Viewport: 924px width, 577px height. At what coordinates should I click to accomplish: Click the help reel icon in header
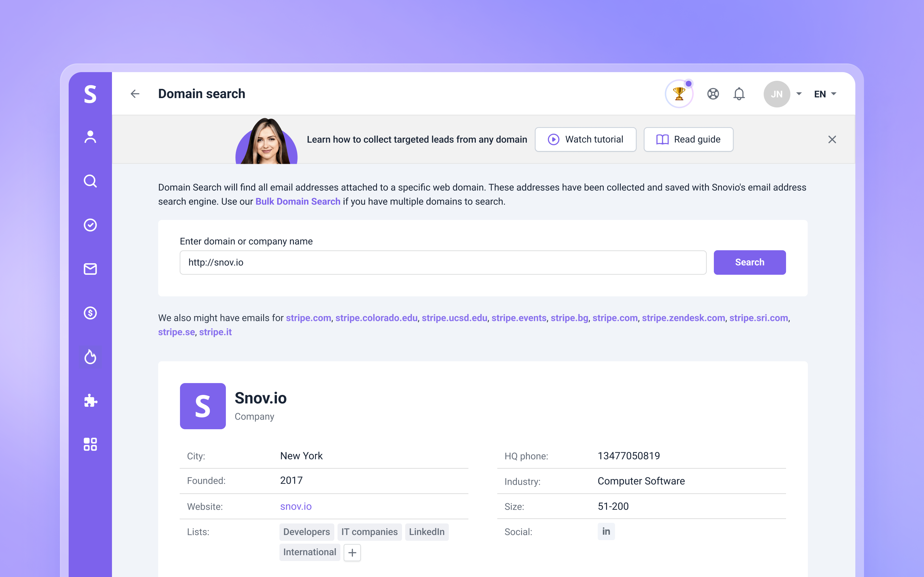tap(713, 94)
